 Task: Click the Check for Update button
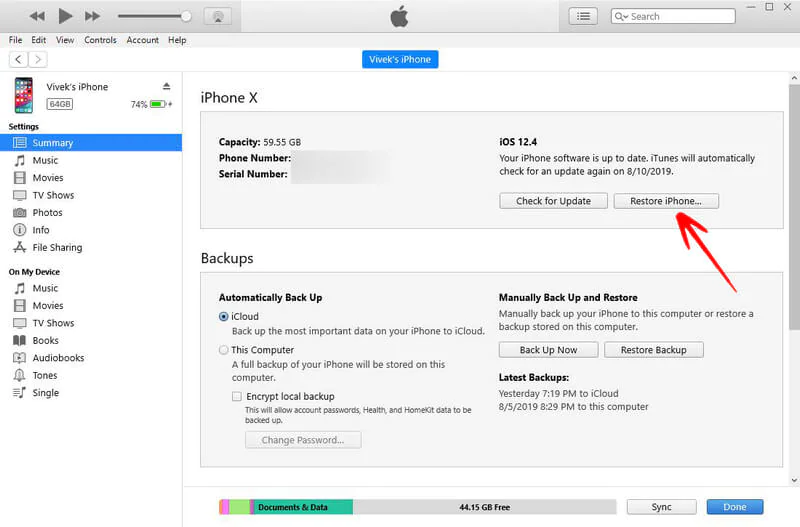[553, 201]
